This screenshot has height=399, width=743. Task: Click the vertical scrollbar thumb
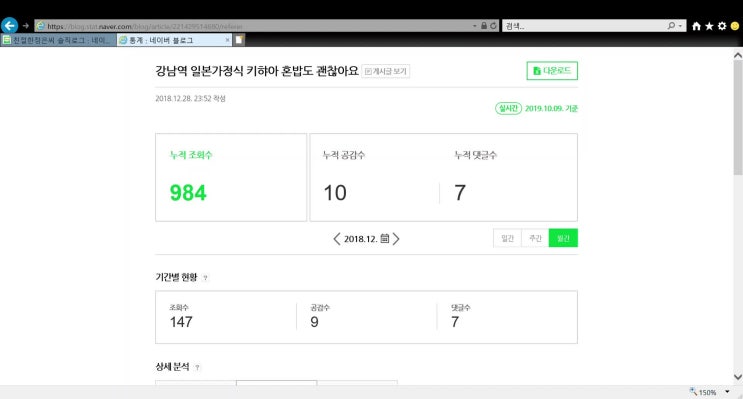pos(737,118)
